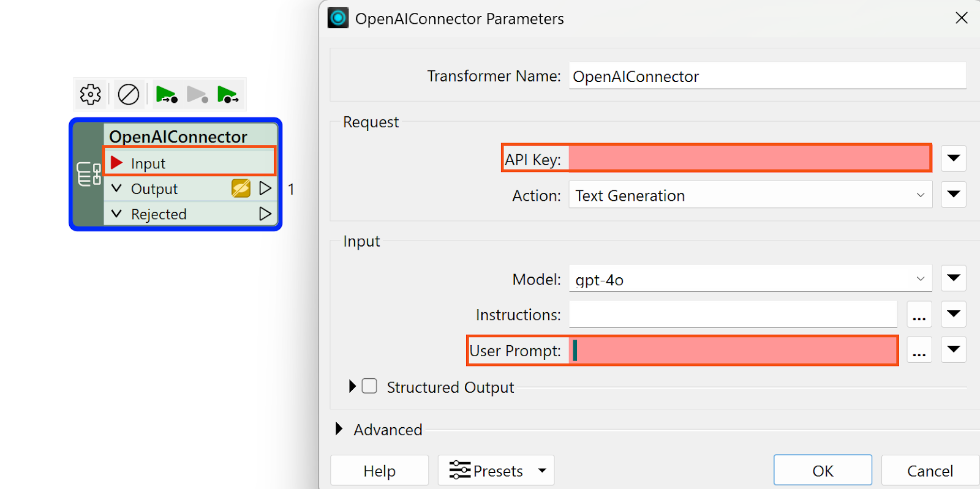Select the OpenAIConnector transformer title on canvas
The image size is (980, 489).
pos(178,136)
